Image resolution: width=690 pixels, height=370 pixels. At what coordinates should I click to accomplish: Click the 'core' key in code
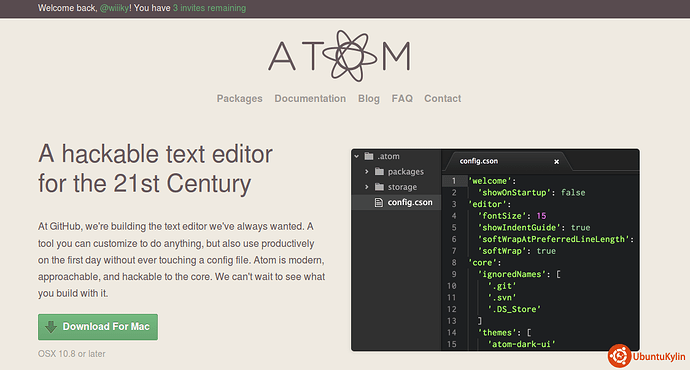click(482, 263)
